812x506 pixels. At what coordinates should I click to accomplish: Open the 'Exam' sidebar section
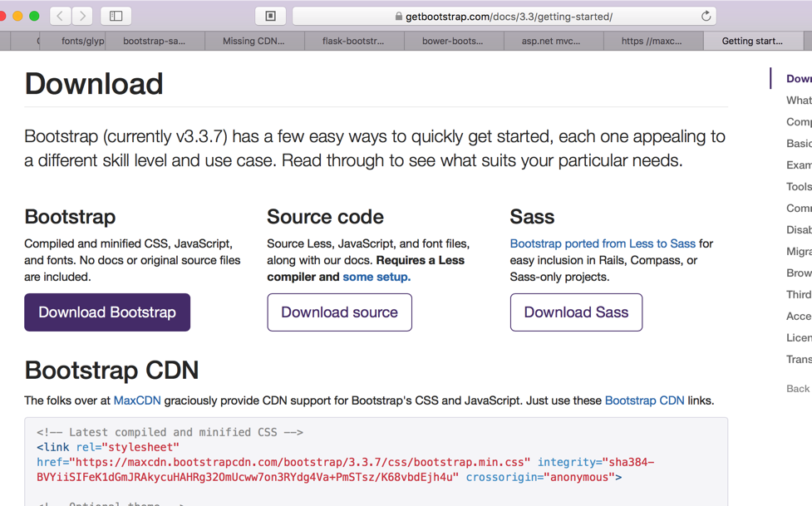(x=799, y=165)
